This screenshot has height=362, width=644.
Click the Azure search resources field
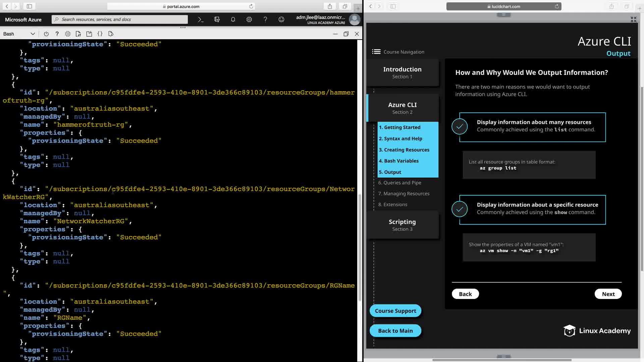121,19
